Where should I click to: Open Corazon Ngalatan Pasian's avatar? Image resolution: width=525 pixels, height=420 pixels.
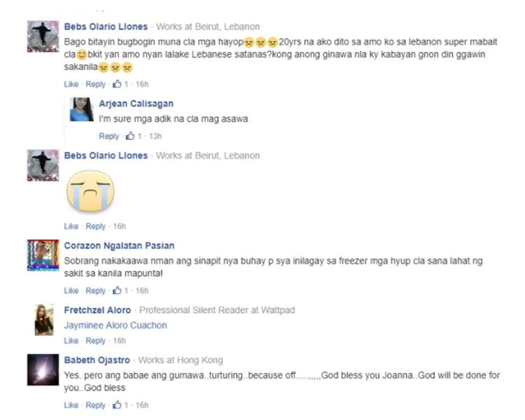tap(43, 255)
